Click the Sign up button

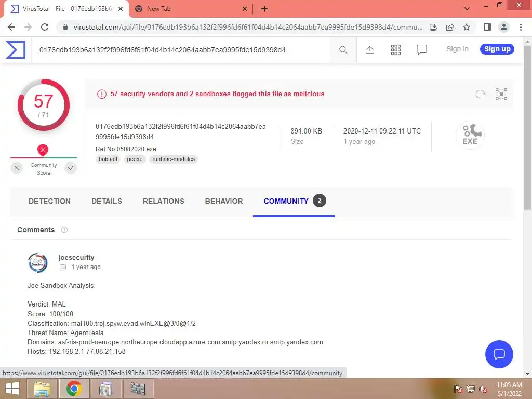point(497,49)
